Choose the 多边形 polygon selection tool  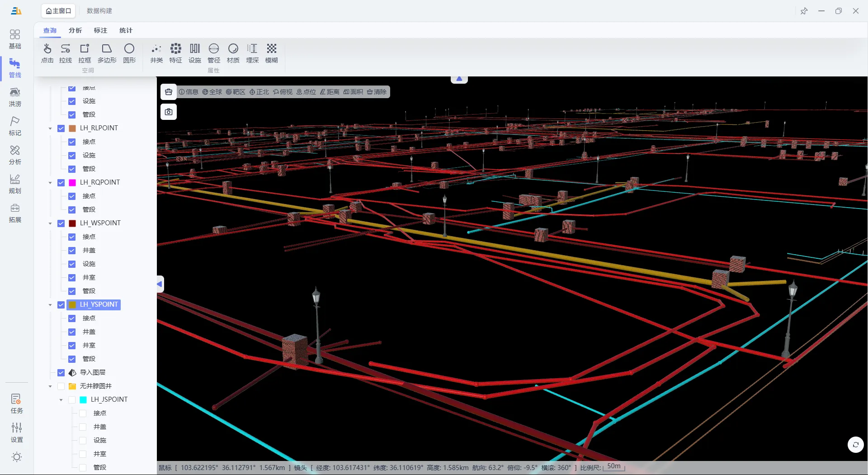click(107, 53)
